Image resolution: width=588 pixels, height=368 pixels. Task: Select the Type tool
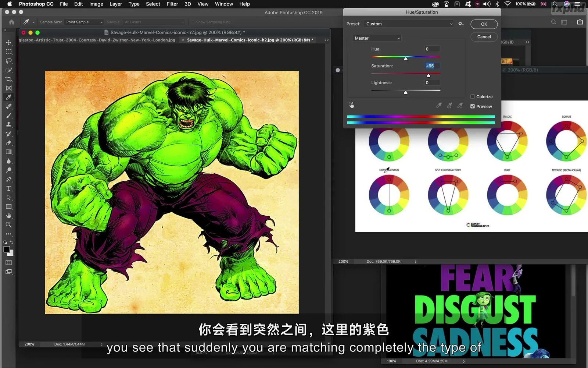(9, 188)
